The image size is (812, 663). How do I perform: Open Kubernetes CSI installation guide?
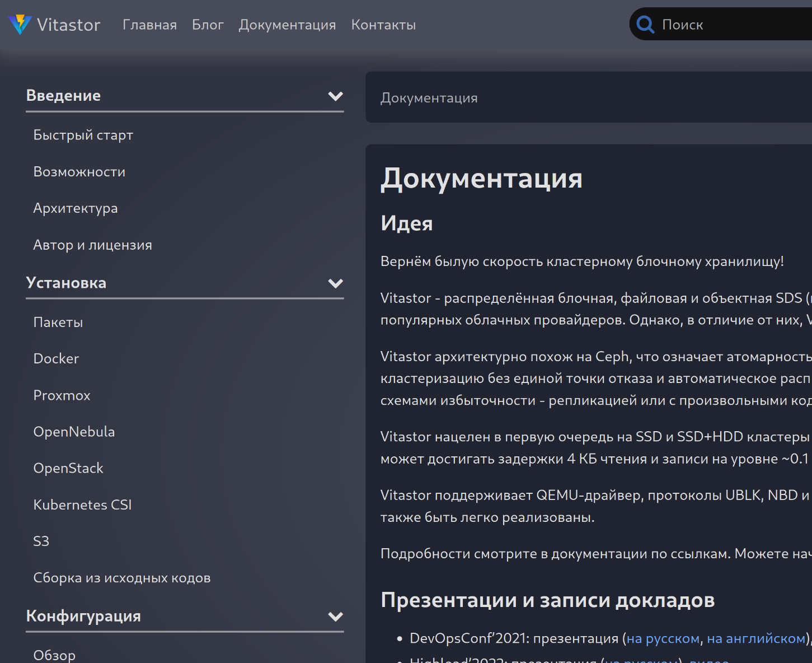83,505
